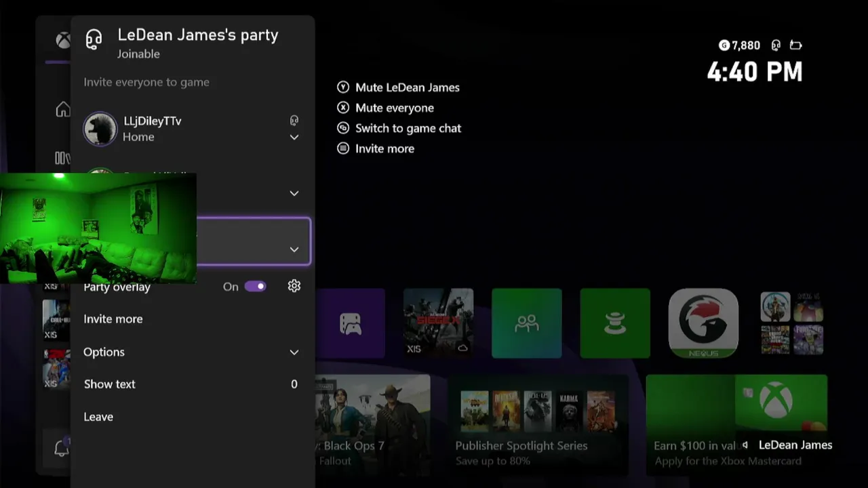The image size is (868, 488).
Task: Open the Xbox logo guide tab
Action: 62,41
